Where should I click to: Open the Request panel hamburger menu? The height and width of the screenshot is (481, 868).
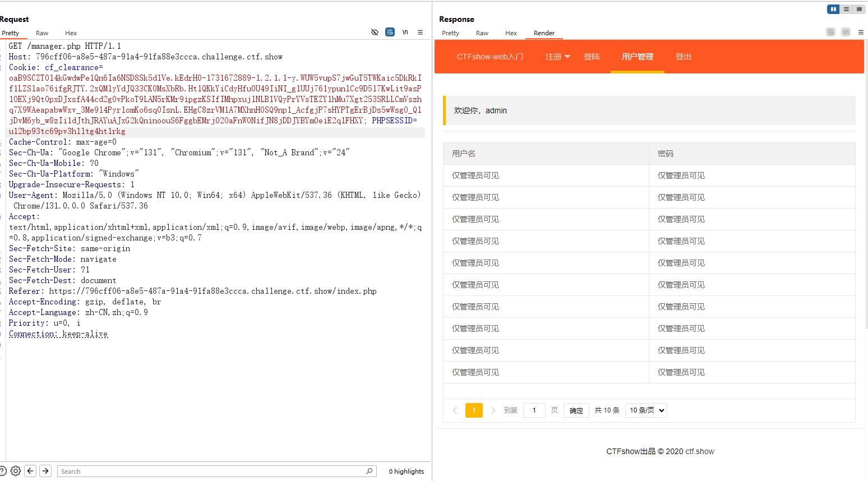[x=420, y=32]
